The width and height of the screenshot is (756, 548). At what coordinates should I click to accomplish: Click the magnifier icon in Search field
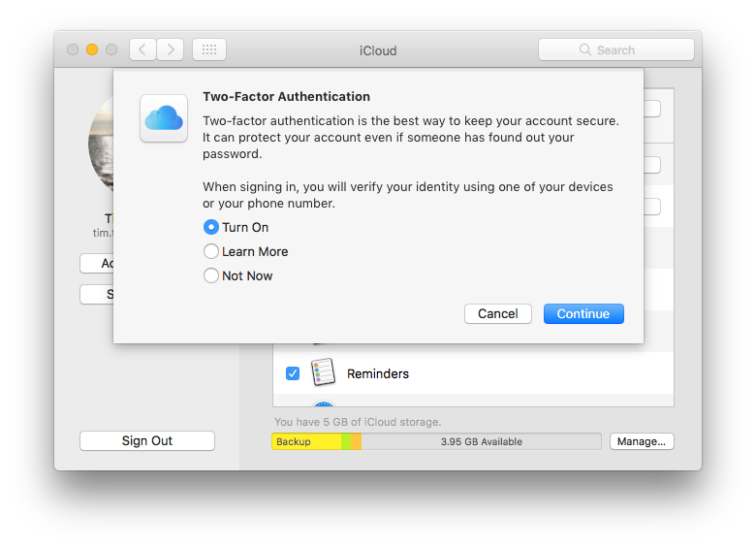point(585,49)
